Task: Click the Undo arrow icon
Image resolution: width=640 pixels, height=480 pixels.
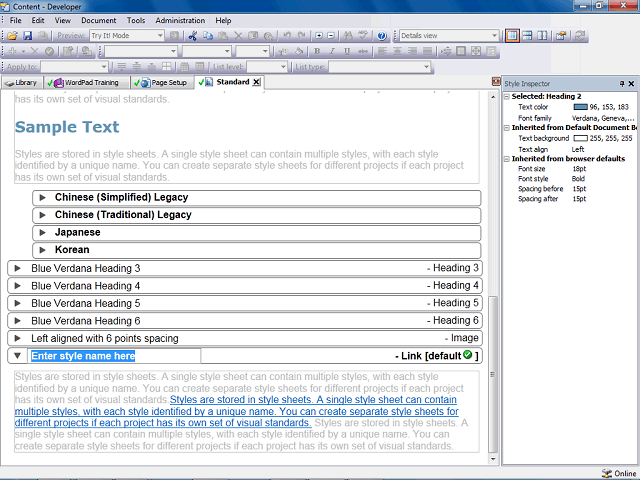Action: click(x=287, y=36)
